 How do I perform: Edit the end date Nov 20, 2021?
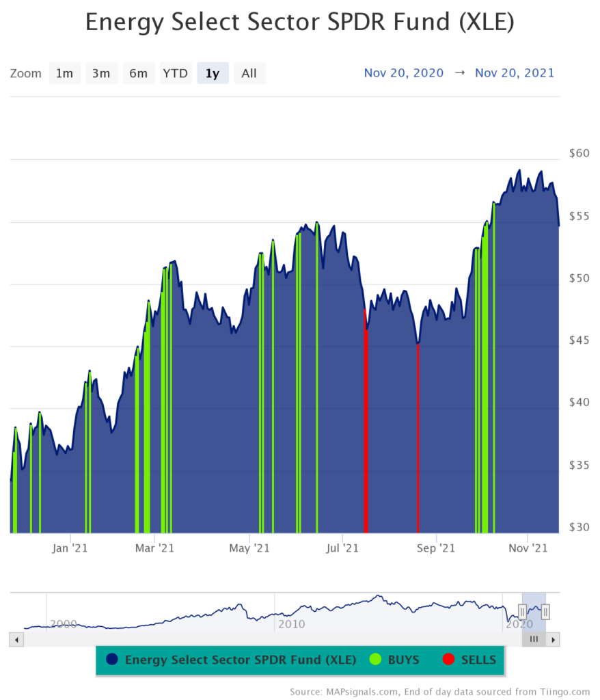click(515, 72)
